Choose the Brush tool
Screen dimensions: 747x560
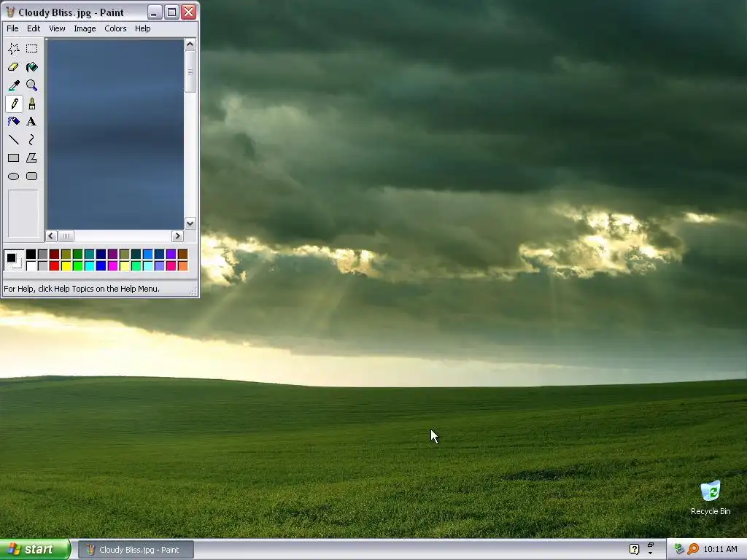(x=32, y=104)
